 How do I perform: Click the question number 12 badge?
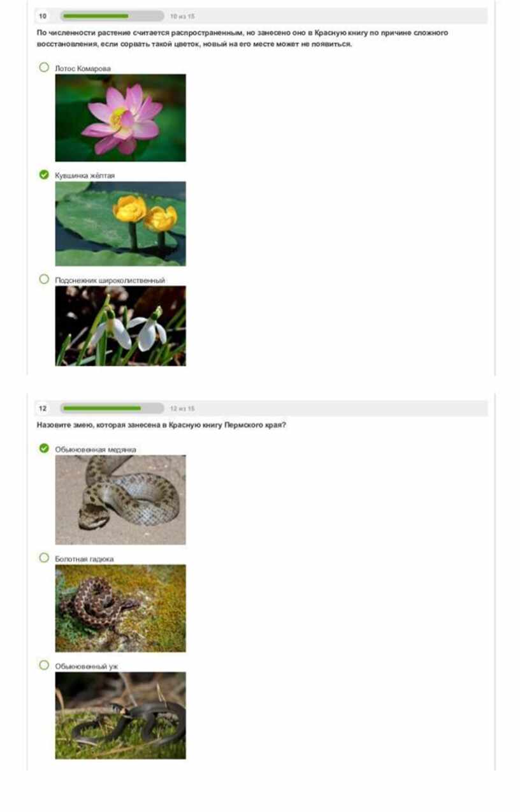pyautogui.click(x=43, y=408)
